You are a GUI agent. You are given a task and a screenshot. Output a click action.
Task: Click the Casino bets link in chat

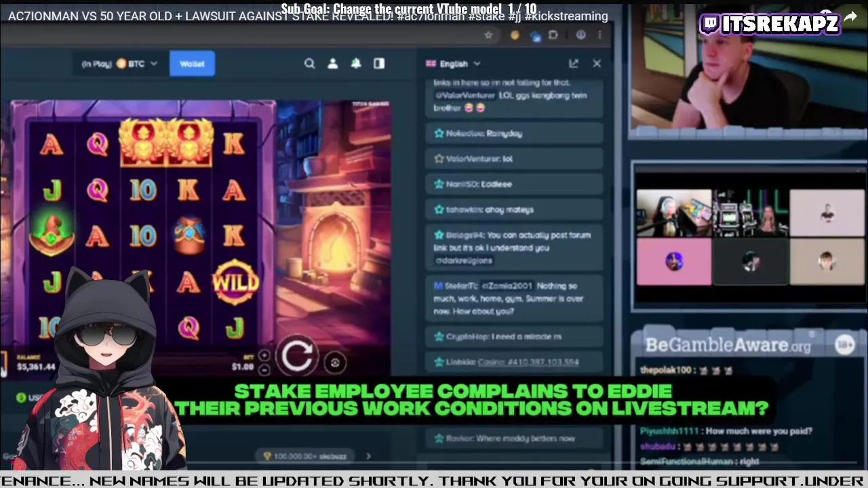point(528,362)
